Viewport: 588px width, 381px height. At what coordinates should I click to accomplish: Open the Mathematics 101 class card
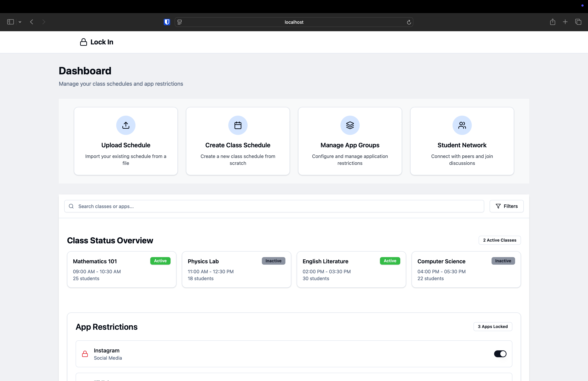pos(122,269)
